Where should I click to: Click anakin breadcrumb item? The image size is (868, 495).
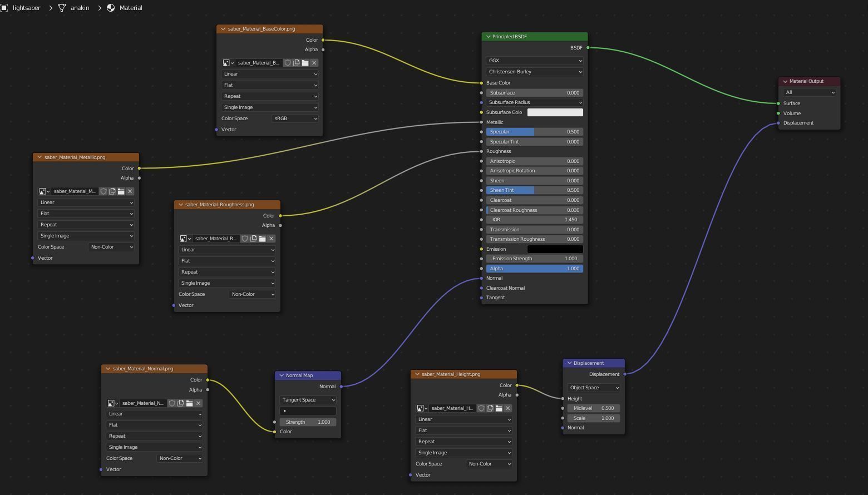80,8
